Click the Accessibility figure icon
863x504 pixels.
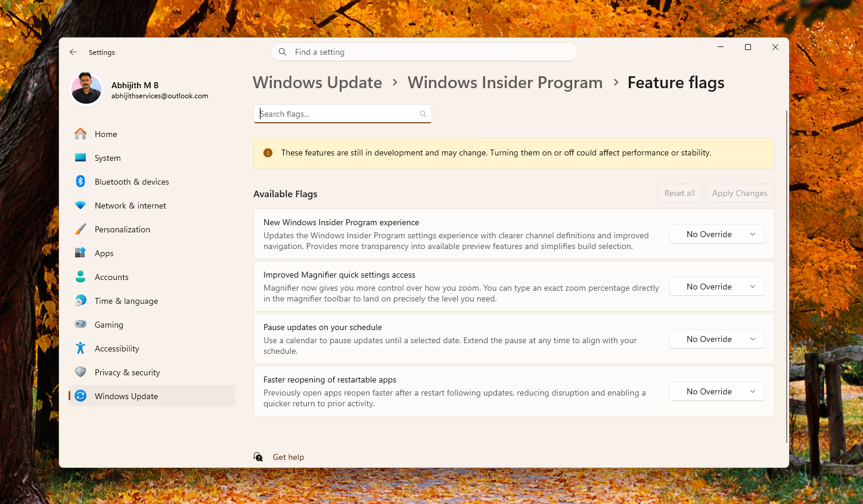pyautogui.click(x=80, y=348)
